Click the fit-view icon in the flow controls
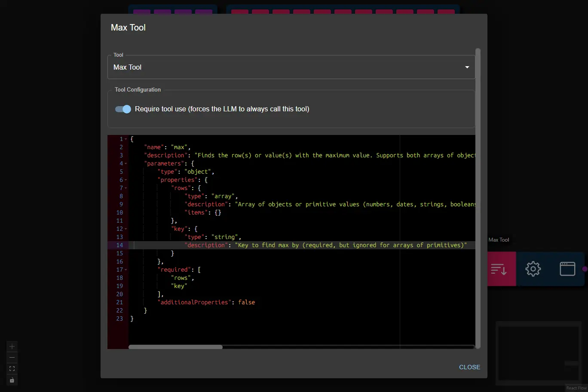The height and width of the screenshot is (392, 588). click(12, 368)
